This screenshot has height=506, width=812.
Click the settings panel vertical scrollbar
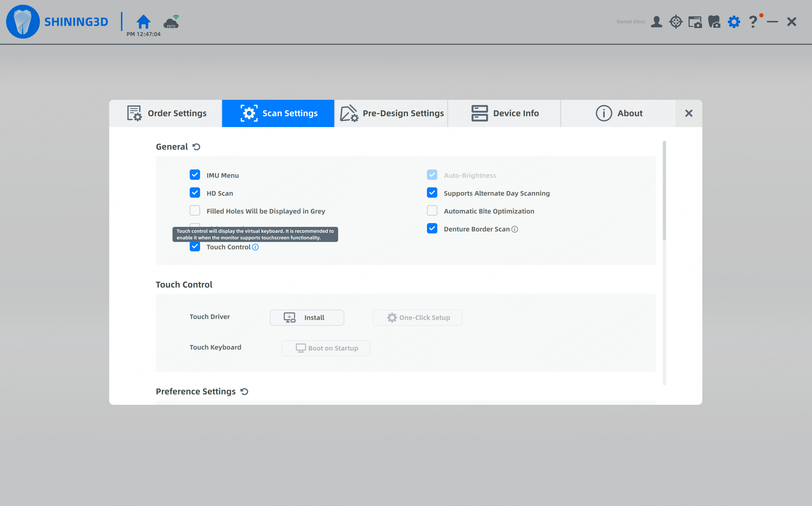pyautogui.click(x=664, y=190)
